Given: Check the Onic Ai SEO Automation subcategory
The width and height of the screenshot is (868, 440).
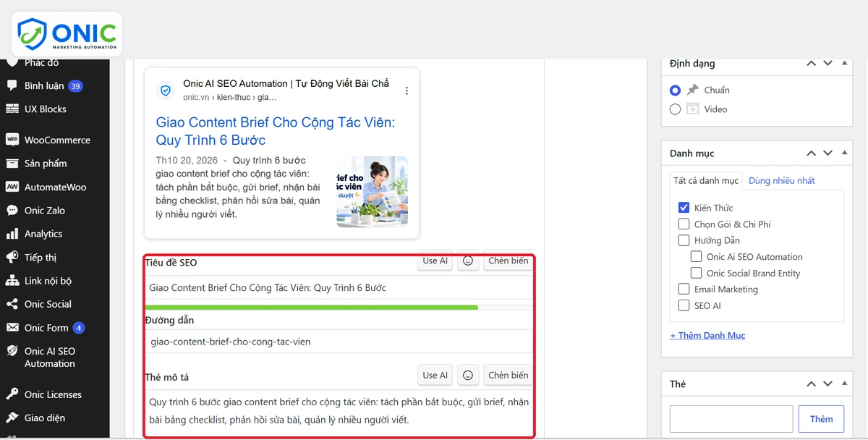Looking at the screenshot, I should click(696, 256).
